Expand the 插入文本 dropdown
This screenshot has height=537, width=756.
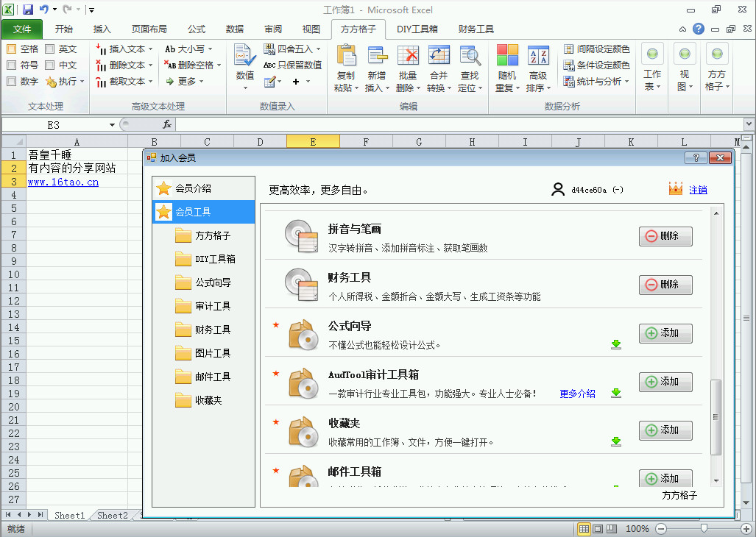(x=151, y=49)
